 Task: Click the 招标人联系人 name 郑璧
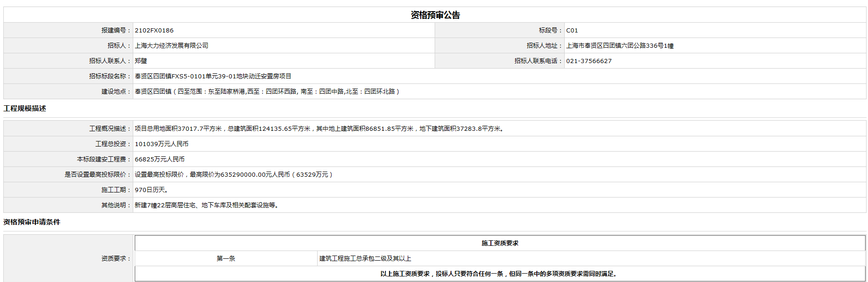tap(141, 61)
